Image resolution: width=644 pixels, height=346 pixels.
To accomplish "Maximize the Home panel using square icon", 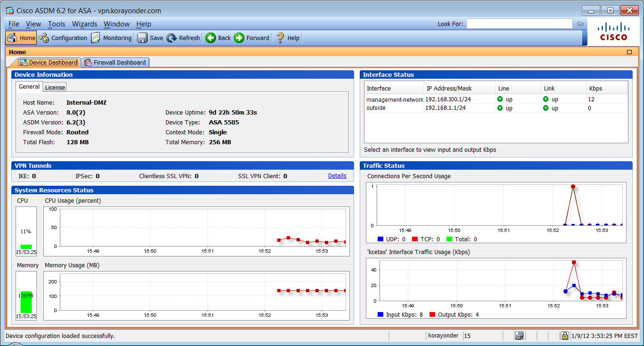I will [x=629, y=52].
